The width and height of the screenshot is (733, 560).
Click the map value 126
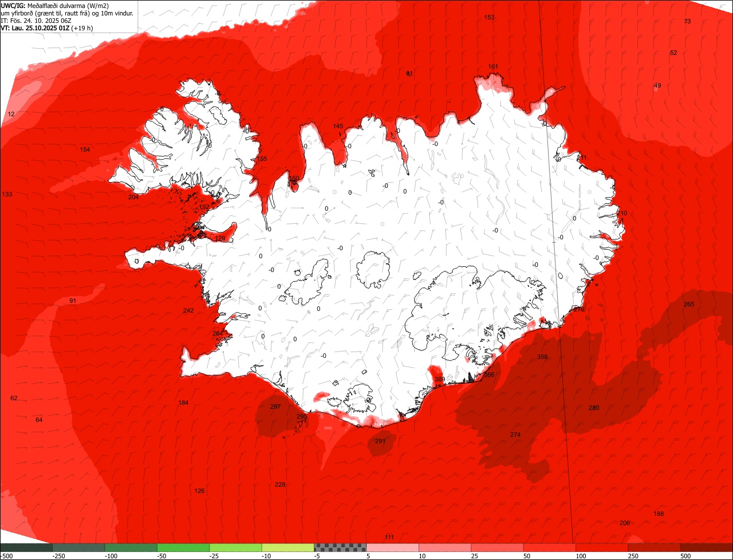(x=199, y=491)
